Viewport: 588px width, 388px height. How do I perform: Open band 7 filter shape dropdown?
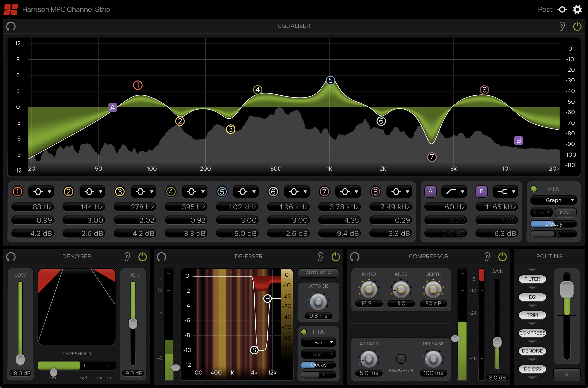click(x=348, y=192)
